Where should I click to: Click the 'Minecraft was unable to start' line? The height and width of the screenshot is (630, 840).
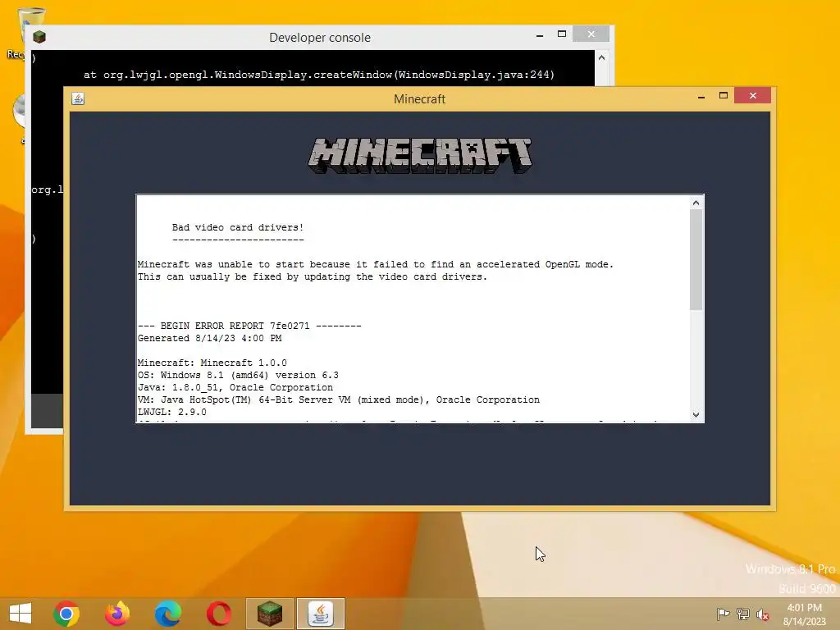[x=376, y=264]
